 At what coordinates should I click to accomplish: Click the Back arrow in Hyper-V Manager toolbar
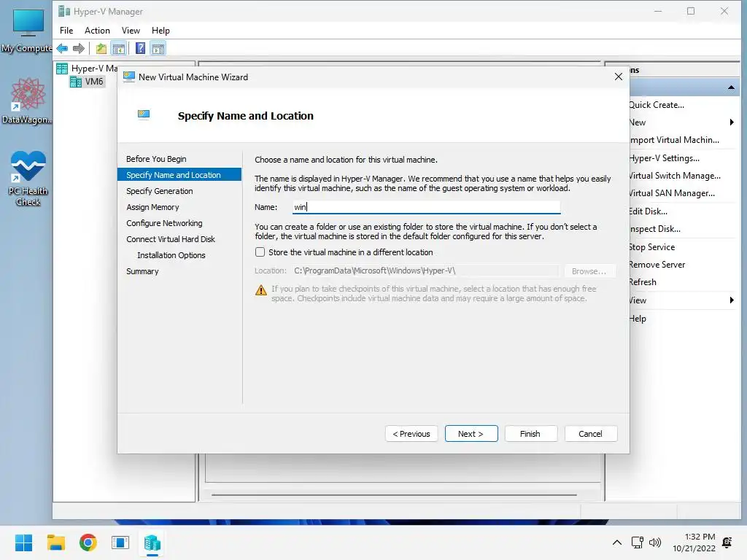pos(62,48)
